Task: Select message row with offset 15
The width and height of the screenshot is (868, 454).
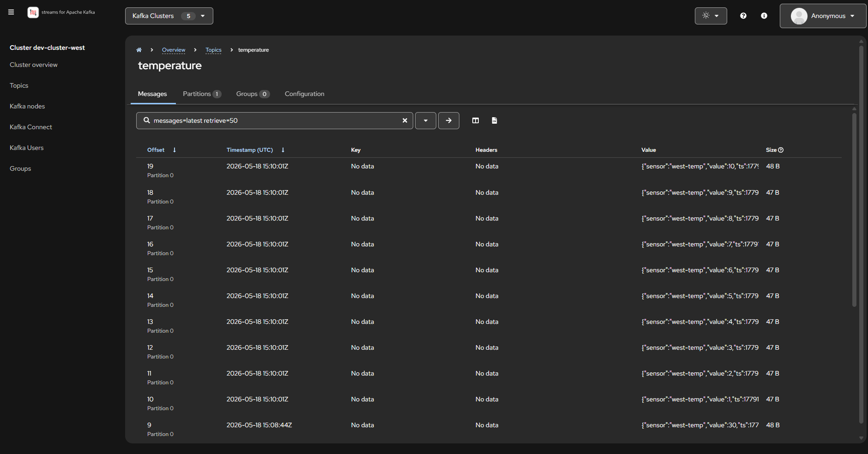Action: pos(488,274)
